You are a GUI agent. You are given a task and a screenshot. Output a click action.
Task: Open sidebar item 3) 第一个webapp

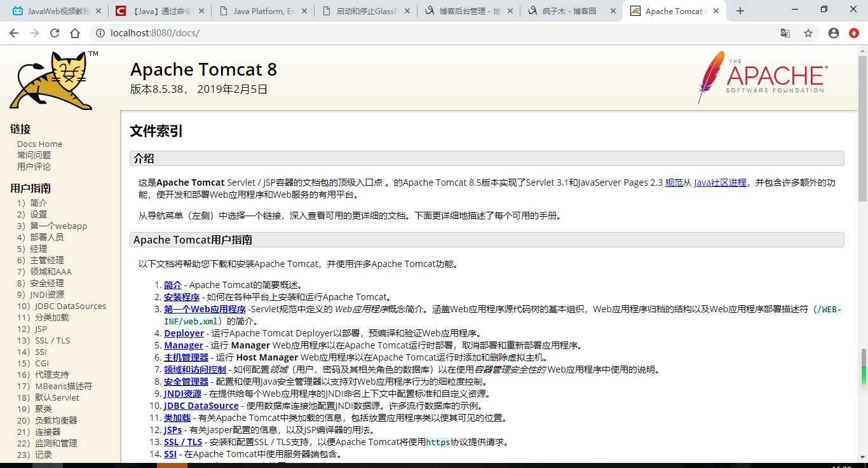pyautogui.click(x=52, y=226)
